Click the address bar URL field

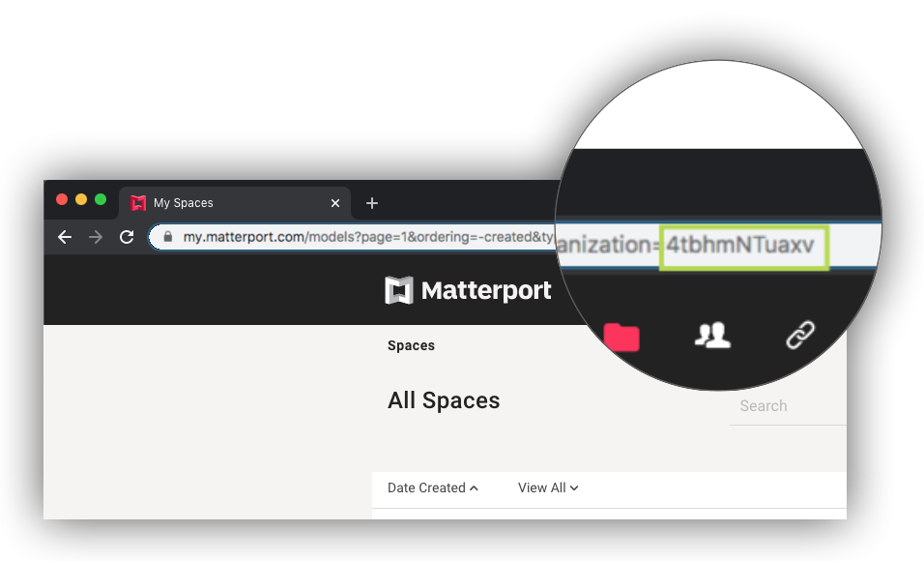pyautogui.click(x=354, y=237)
